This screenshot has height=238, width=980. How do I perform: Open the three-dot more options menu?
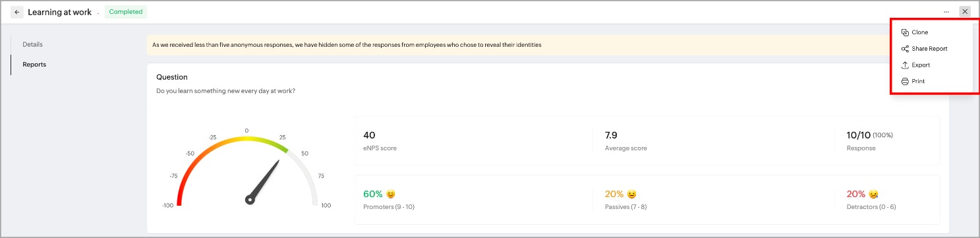click(946, 12)
